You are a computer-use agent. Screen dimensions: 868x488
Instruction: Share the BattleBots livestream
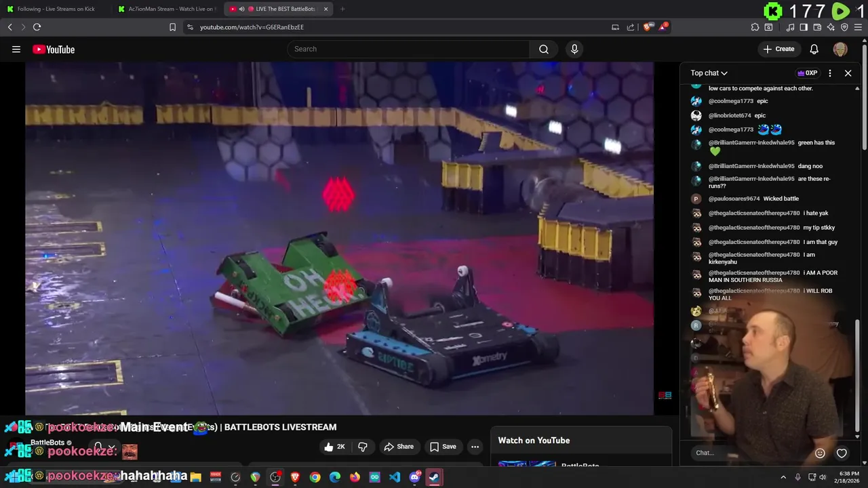(399, 447)
